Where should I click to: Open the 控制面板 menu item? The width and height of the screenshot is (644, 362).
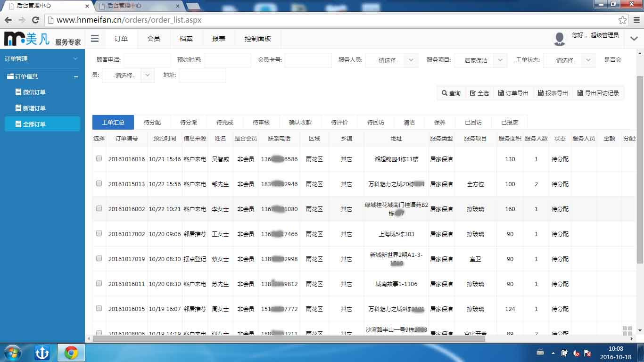tap(257, 39)
